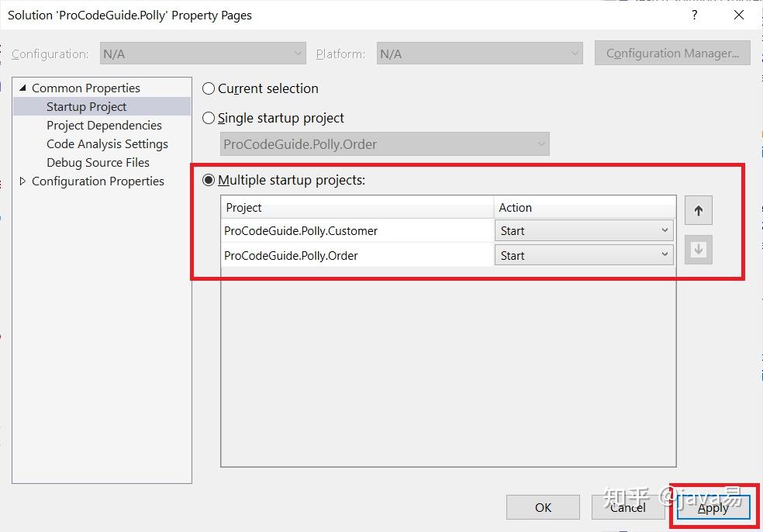Choose Single startup project option

point(209,118)
